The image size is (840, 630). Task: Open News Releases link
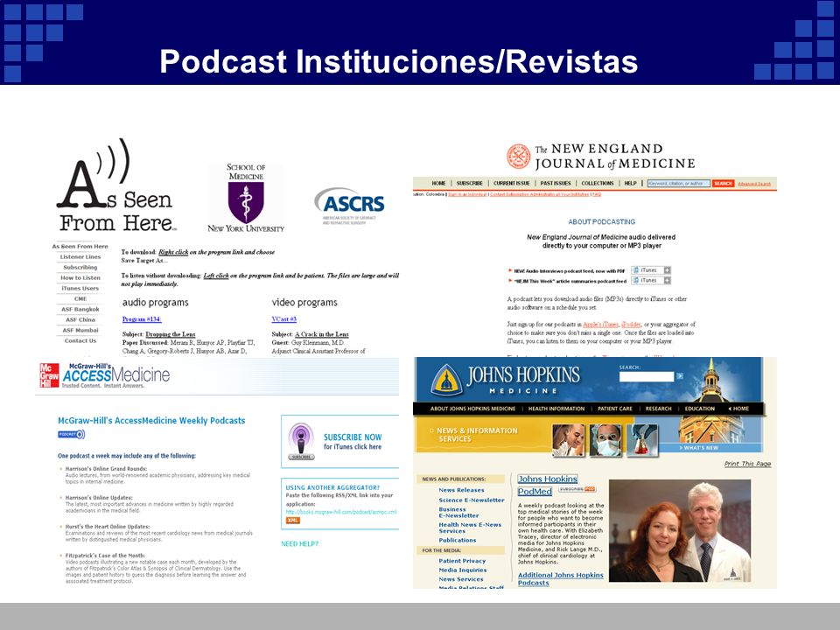pos(461,490)
